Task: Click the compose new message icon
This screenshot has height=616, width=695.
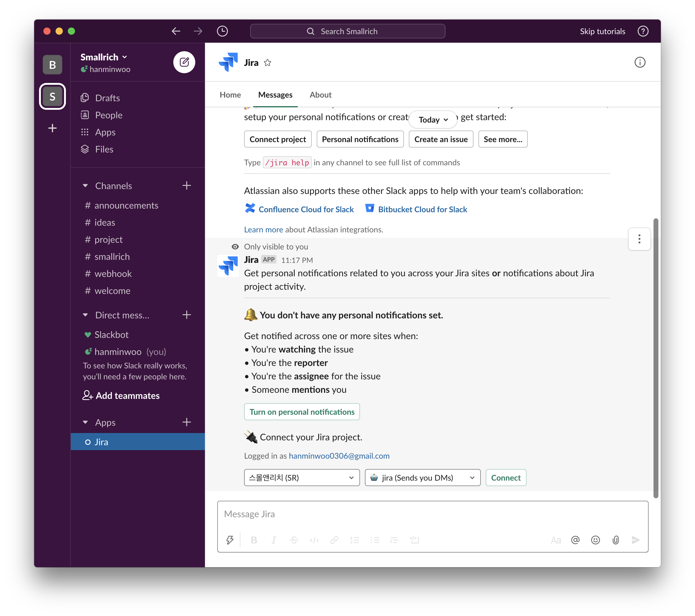Action: click(184, 62)
